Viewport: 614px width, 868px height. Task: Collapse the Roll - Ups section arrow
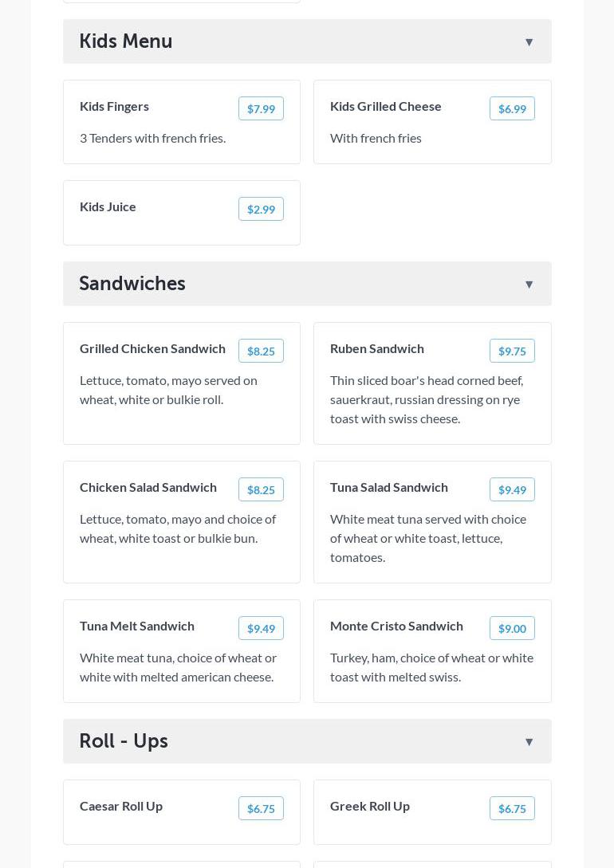click(529, 742)
